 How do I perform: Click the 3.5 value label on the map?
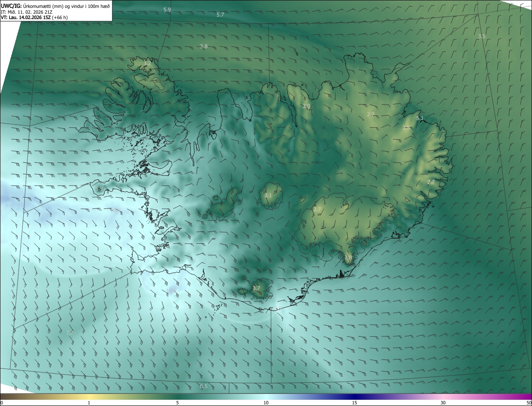[x=481, y=37]
